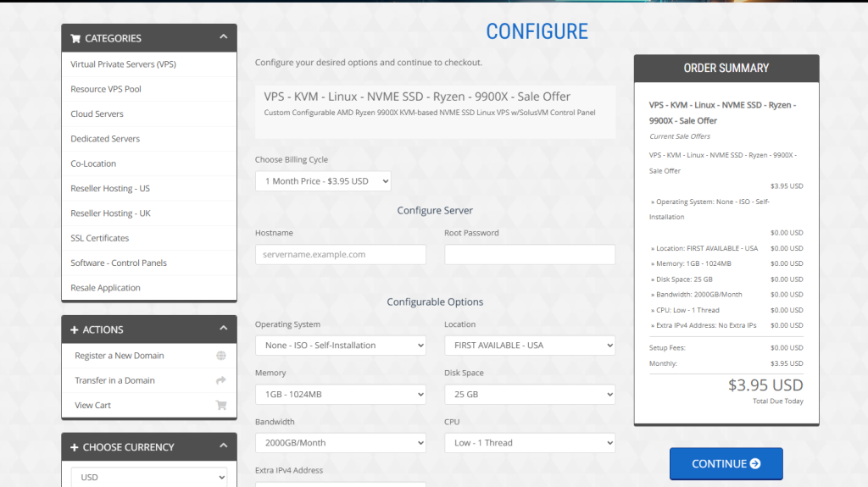
Task: Click the cart icon beside View Cart
Action: [221, 405]
